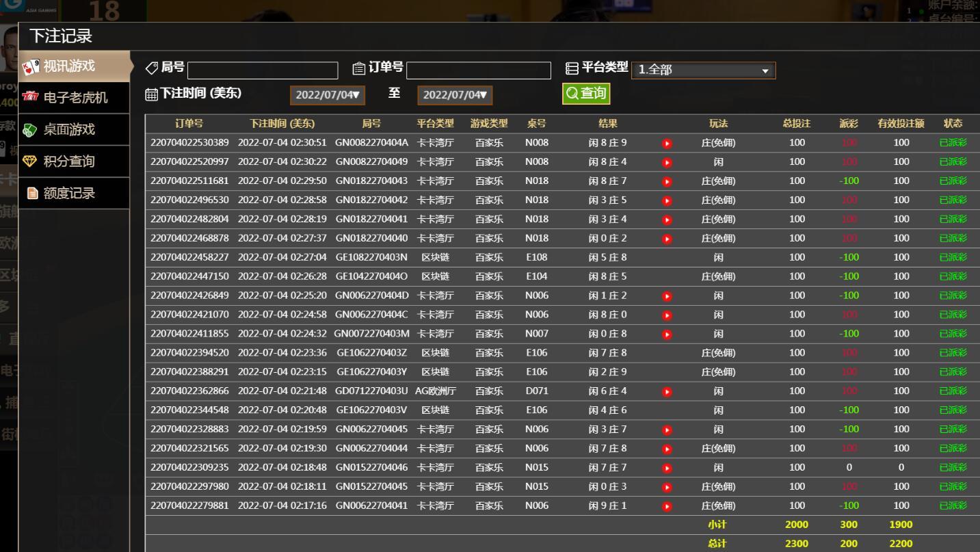Click result 闲 7 庄 7
The width and height of the screenshot is (980, 552).
(x=607, y=469)
